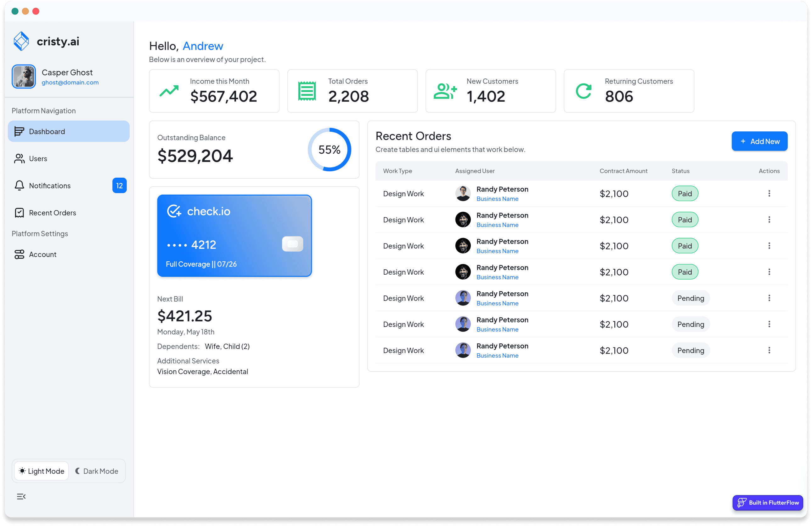Enable Dark Mode
The height and width of the screenshot is (526, 812).
point(97,471)
